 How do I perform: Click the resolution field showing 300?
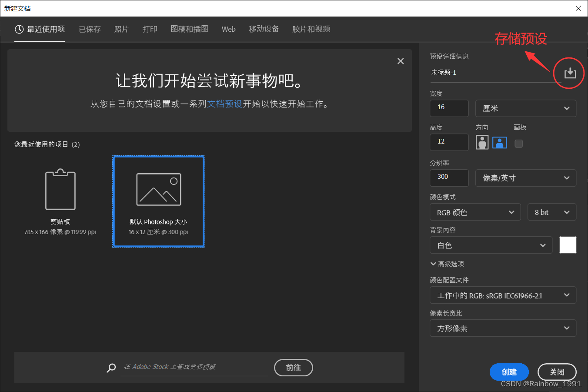click(x=449, y=178)
